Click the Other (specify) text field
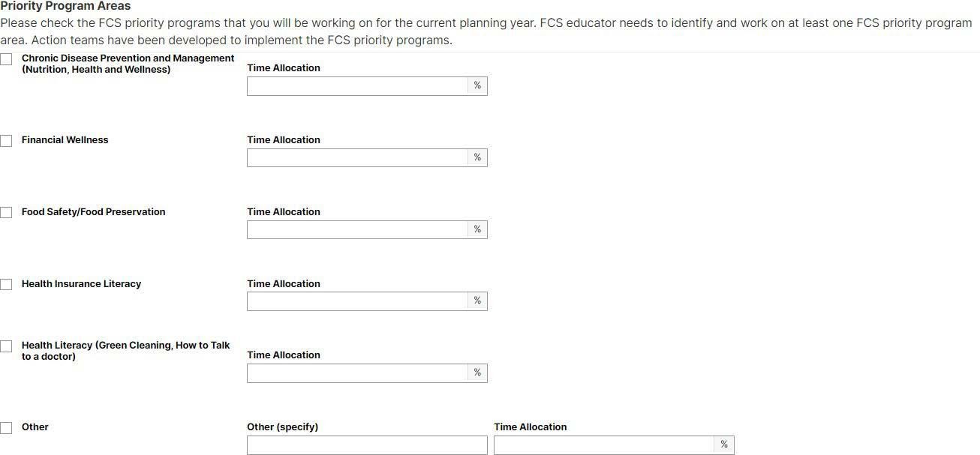This screenshot has width=980, height=455. click(x=366, y=445)
